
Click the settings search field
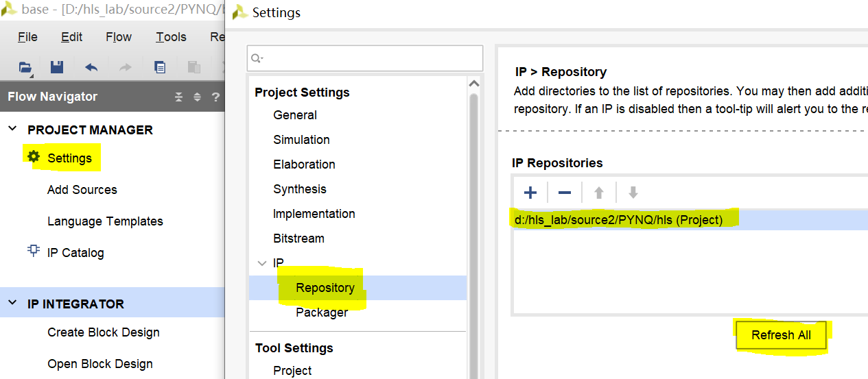click(371, 58)
